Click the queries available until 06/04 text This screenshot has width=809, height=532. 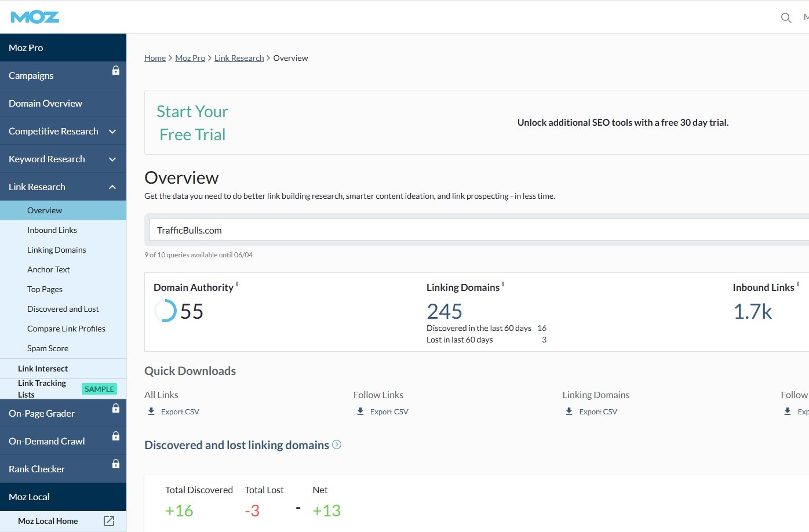coord(198,255)
